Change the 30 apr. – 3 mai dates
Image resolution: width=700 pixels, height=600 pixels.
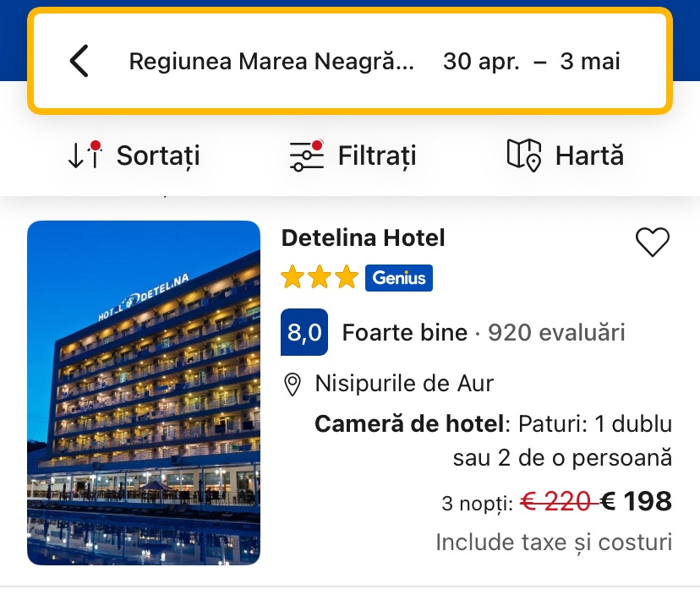531,62
